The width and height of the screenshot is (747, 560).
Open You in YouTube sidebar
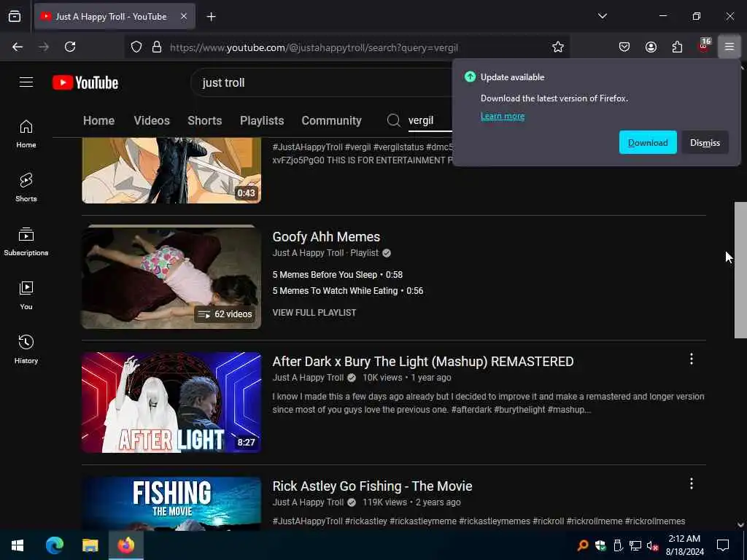(x=26, y=295)
